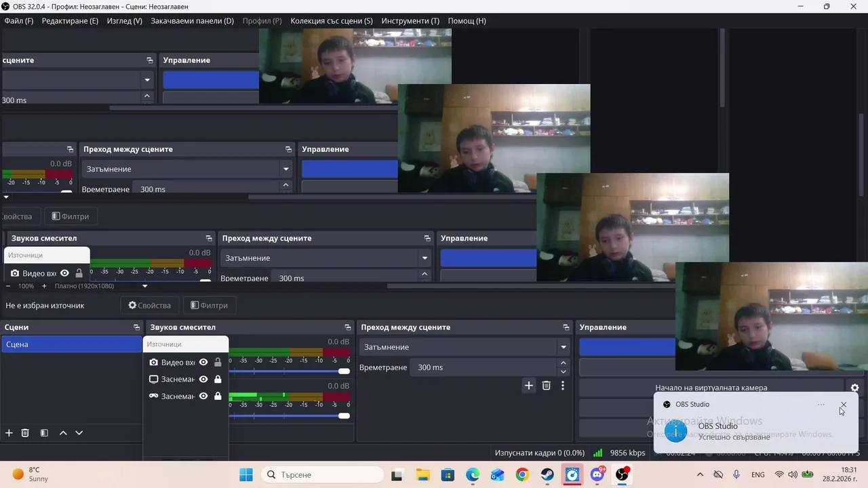Image resolution: width=868 pixels, height=488 pixels.
Task: Hide the display-capture Заснемане source with its eye
Action: 203,380
